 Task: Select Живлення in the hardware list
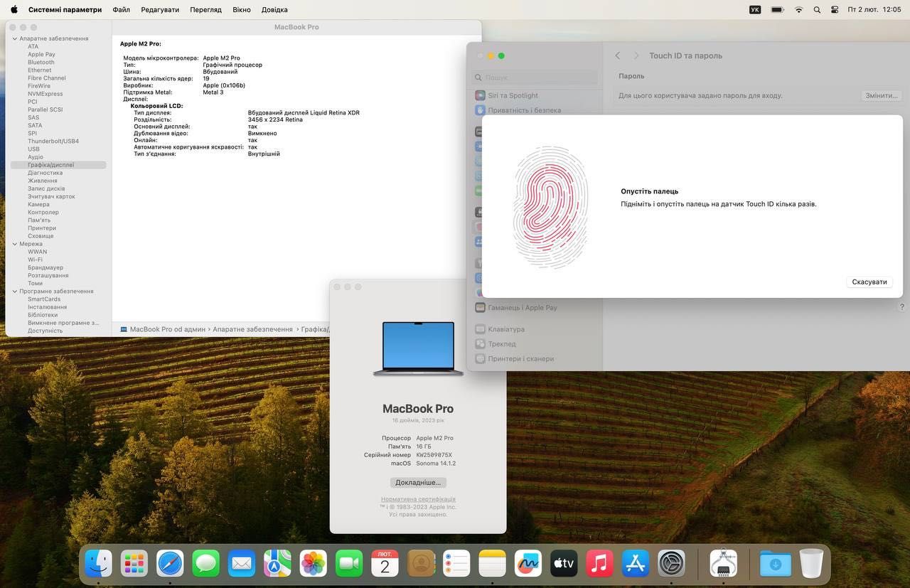(x=43, y=181)
